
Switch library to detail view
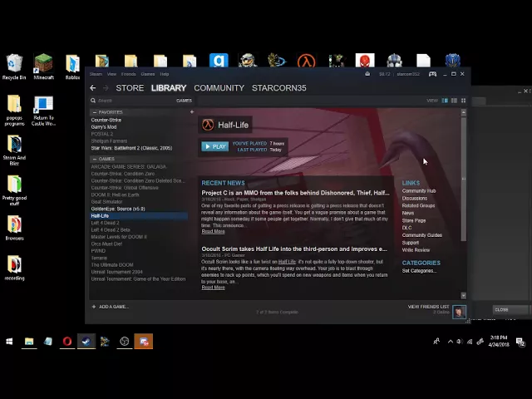point(445,101)
